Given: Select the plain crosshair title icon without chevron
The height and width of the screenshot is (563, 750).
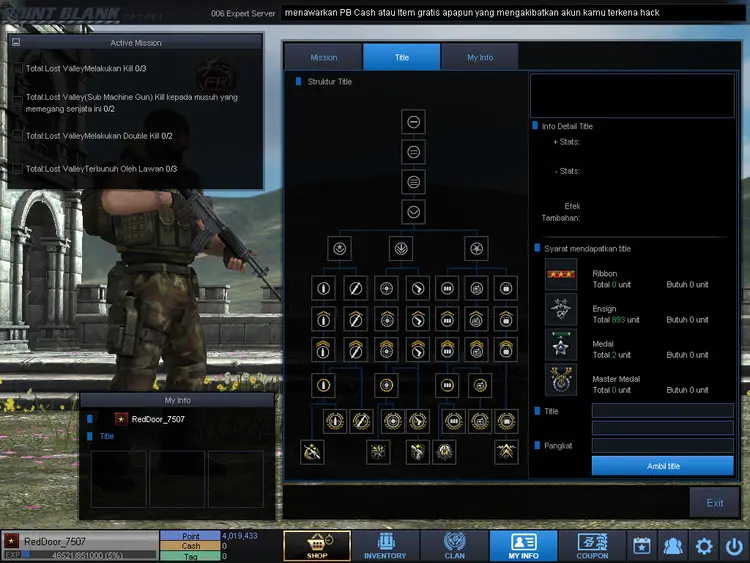Looking at the screenshot, I should [x=386, y=288].
